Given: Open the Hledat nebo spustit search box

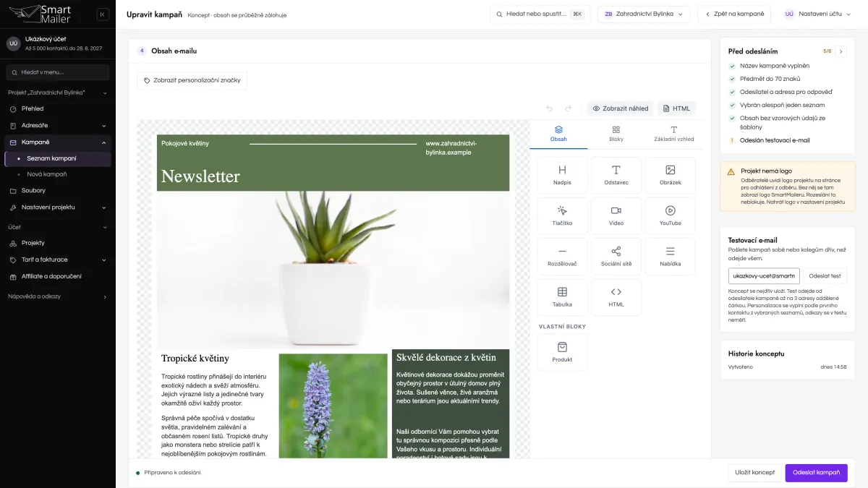Looking at the screenshot, I should (540, 14).
